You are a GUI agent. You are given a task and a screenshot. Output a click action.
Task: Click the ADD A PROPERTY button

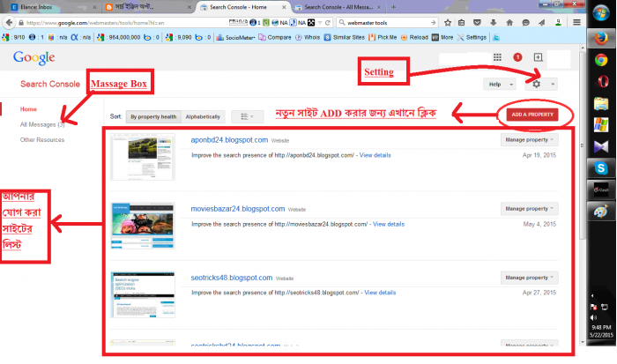click(x=532, y=115)
